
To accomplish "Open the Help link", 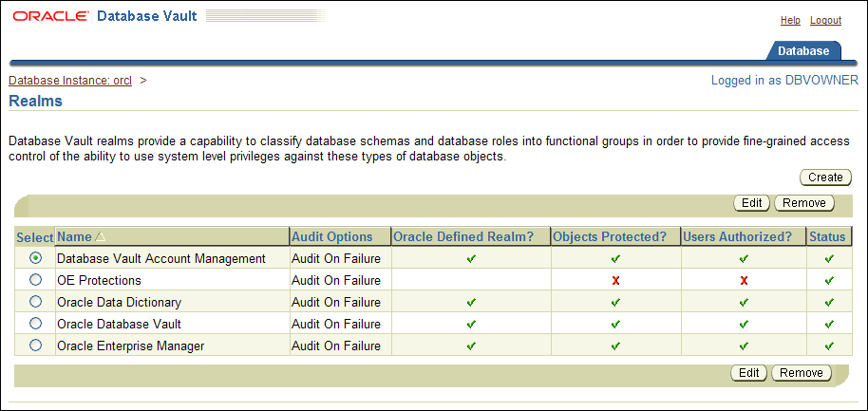I will pos(790,20).
